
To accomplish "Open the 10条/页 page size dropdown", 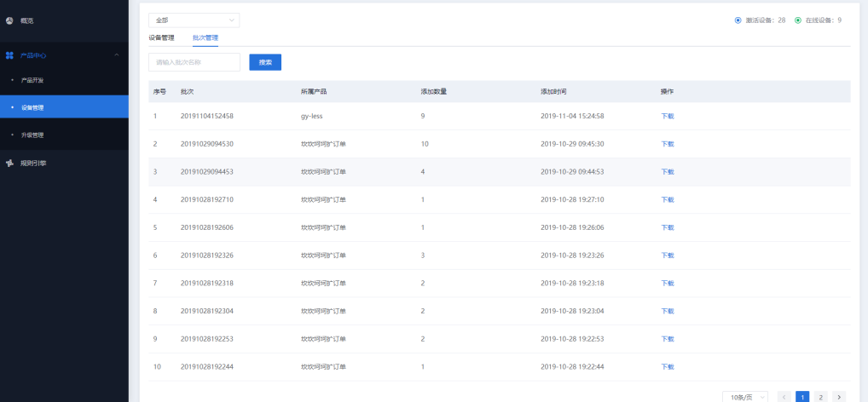I will [744, 397].
